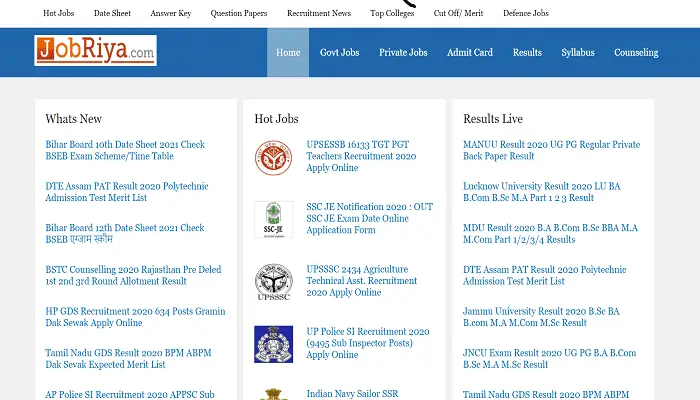Open Cut Off/ Merit menu link
The image size is (700, 400).
pyautogui.click(x=458, y=13)
